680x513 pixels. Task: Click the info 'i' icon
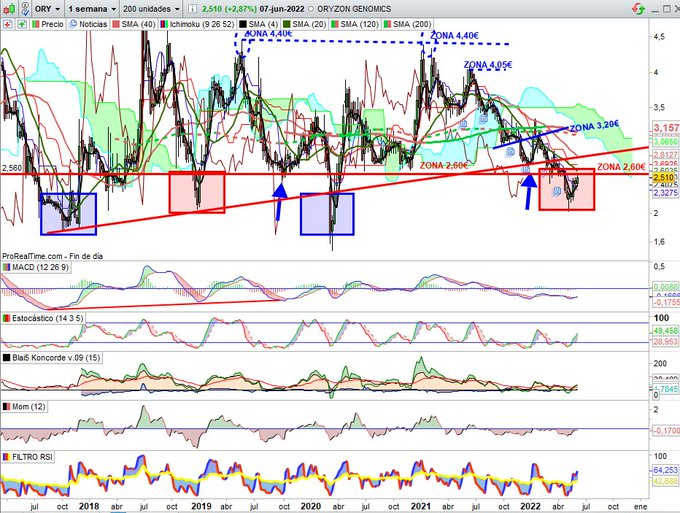193,9
